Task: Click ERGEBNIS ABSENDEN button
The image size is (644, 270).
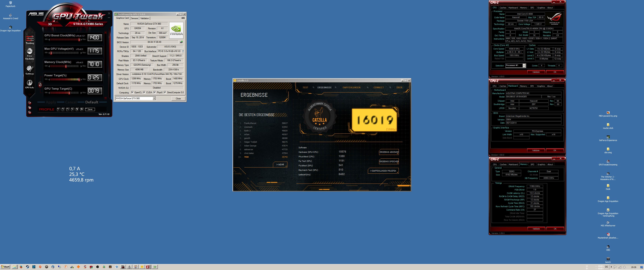Action: point(389,152)
